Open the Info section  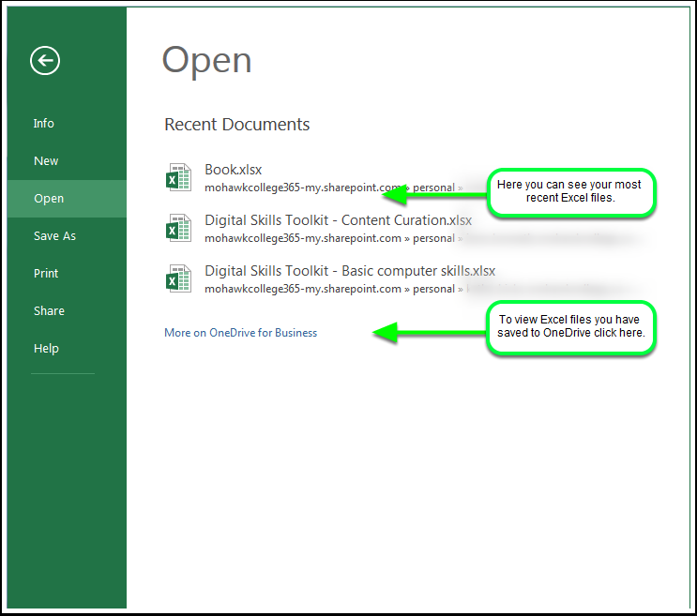coord(44,124)
